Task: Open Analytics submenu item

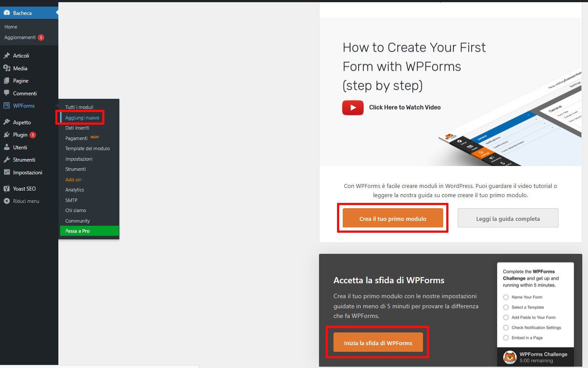Action: pos(75,190)
